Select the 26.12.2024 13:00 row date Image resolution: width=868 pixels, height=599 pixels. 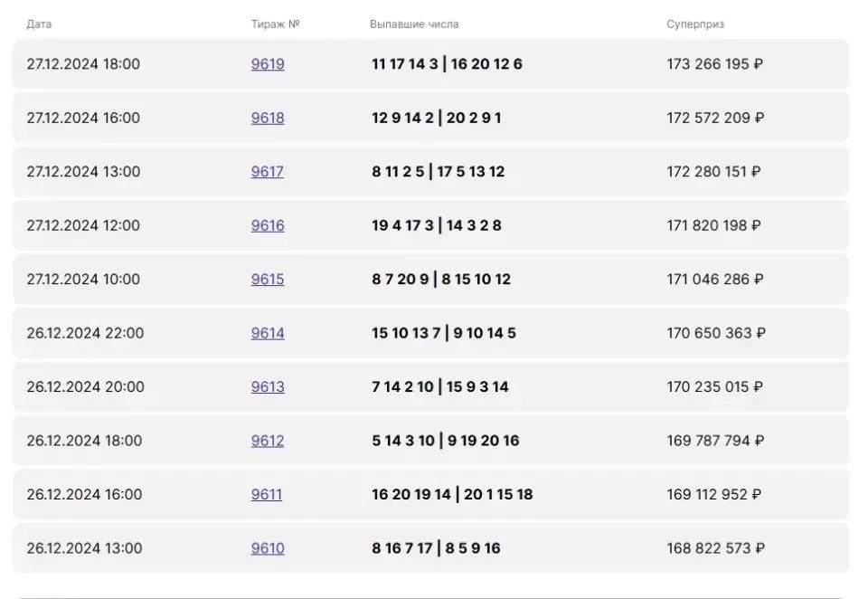pyautogui.click(x=84, y=548)
